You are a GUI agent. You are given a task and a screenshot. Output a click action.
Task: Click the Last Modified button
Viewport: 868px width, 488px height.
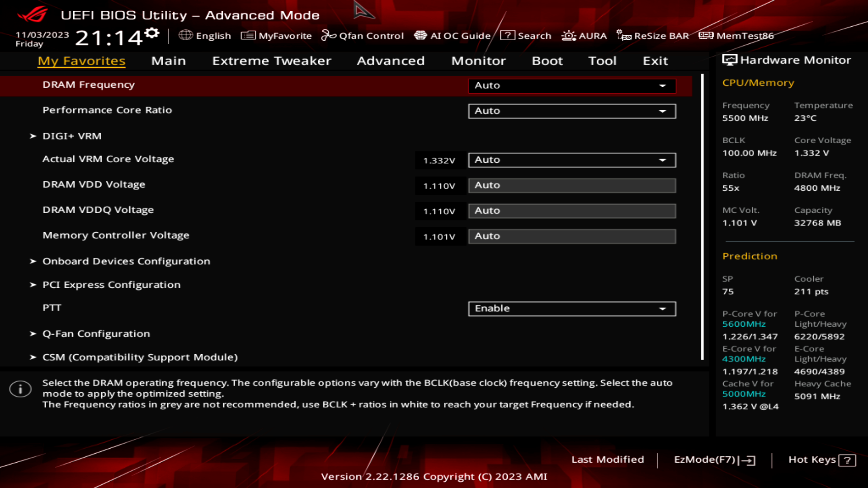(608, 460)
